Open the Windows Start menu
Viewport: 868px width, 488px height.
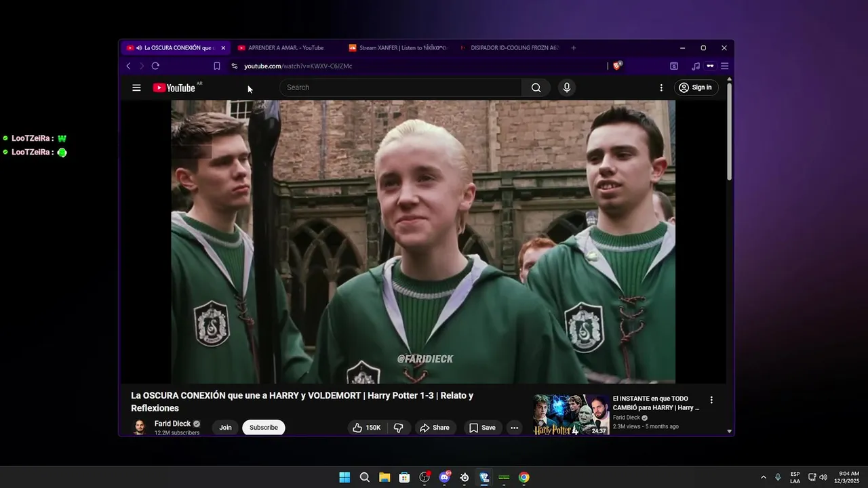pyautogui.click(x=344, y=477)
